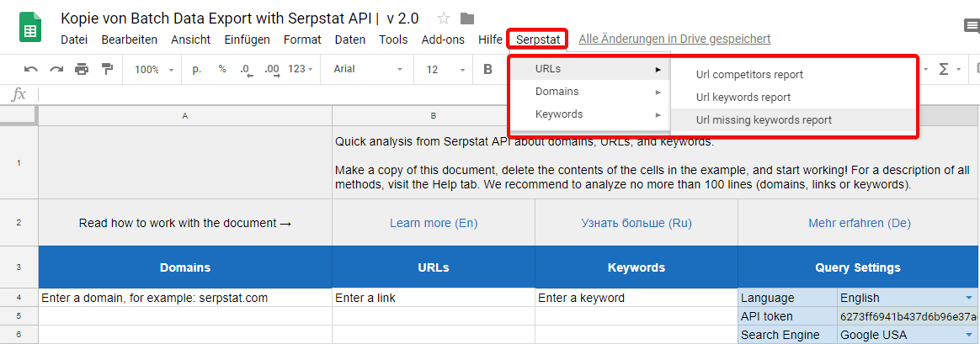980x344 pixels.
Task: Increase decimal places button
Action: [272, 70]
